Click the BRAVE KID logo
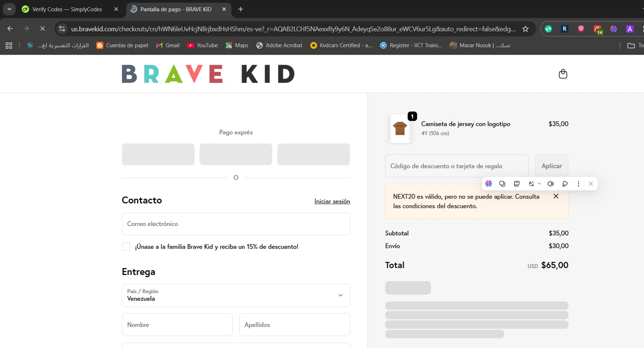 (x=208, y=74)
